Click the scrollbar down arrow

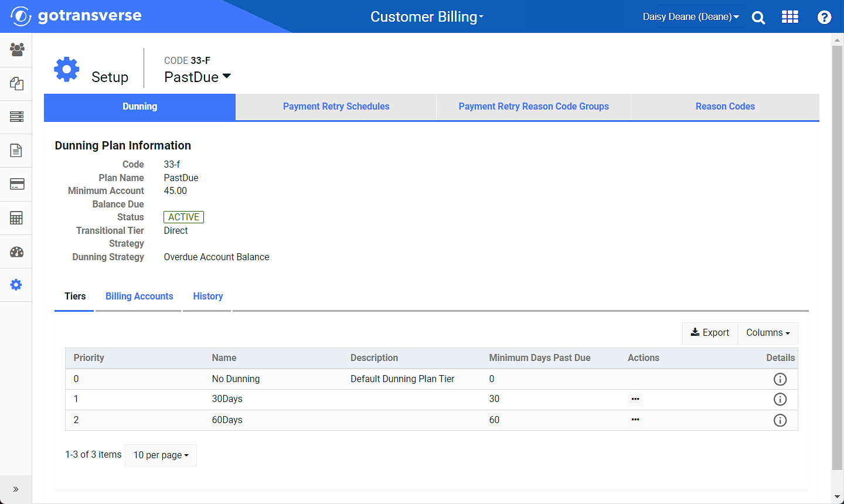(x=837, y=498)
